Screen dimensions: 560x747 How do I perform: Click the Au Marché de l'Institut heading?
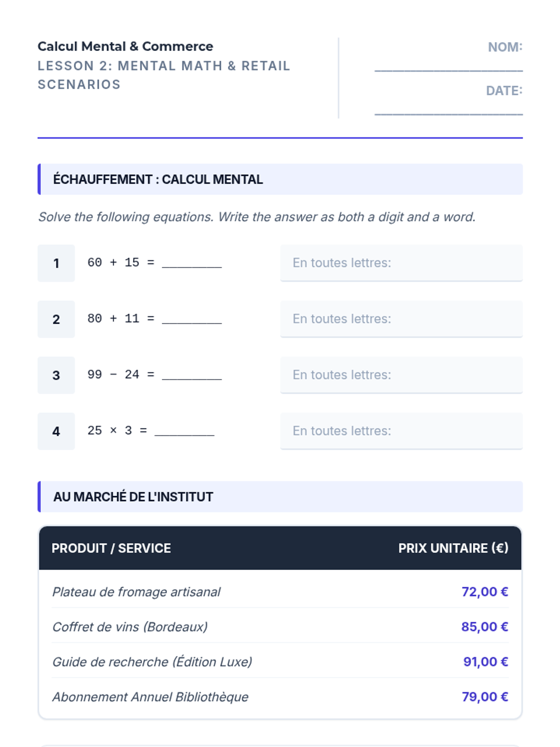coord(133,497)
